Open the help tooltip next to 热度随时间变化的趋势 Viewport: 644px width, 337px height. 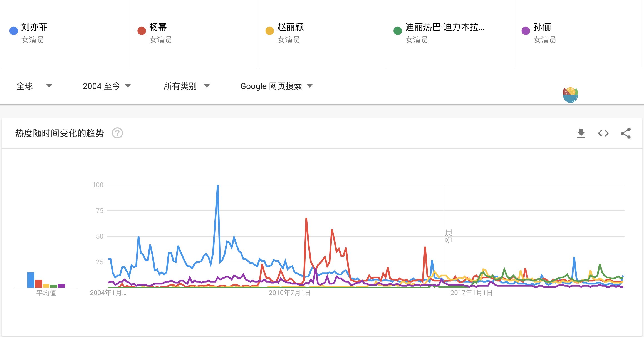tap(117, 133)
